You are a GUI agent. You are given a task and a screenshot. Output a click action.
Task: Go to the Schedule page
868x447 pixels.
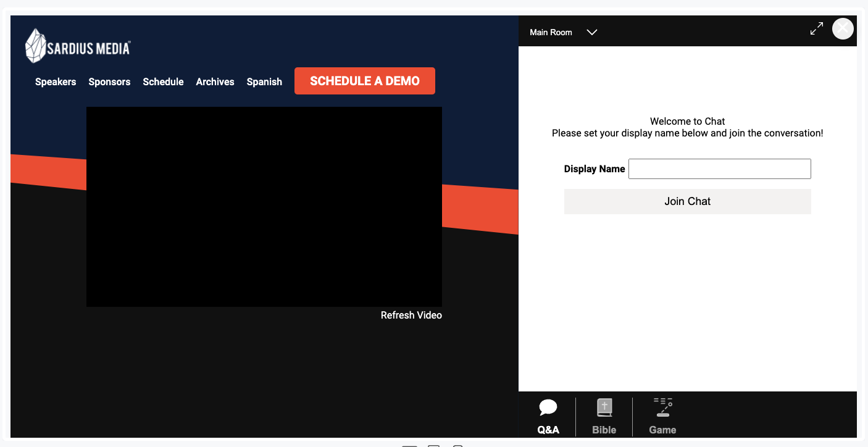pos(163,81)
